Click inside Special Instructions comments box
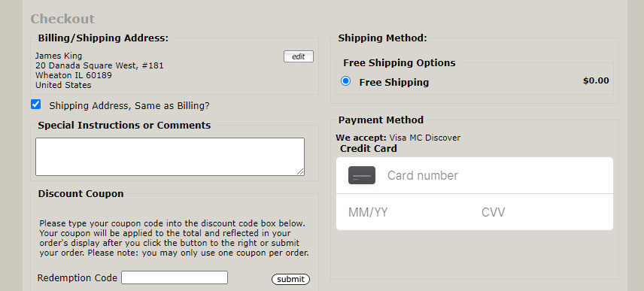Viewport: 644px width, 291px height. point(170,157)
